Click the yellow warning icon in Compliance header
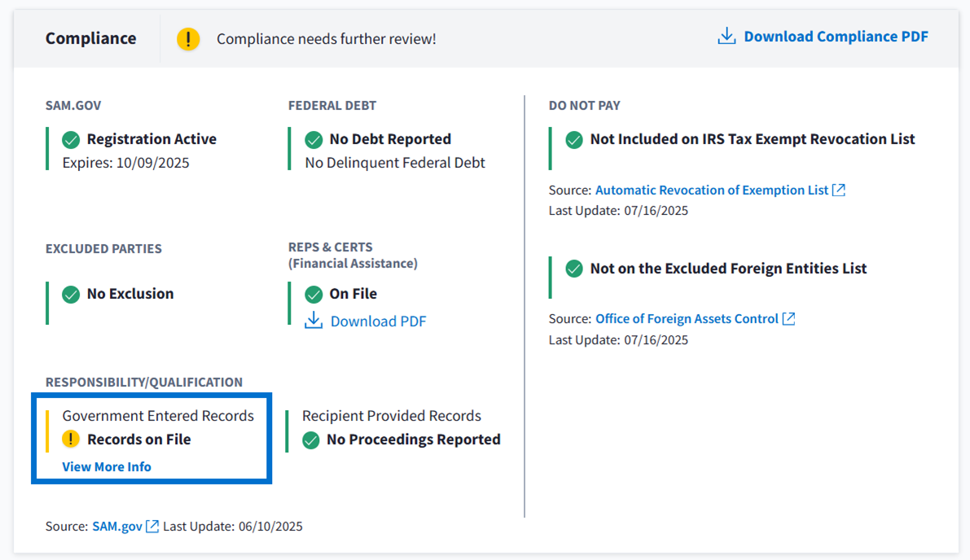The image size is (970, 560). 188,38
